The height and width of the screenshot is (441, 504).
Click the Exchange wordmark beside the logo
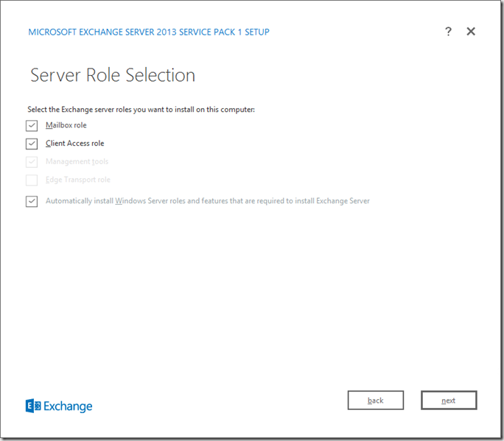[x=68, y=406]
